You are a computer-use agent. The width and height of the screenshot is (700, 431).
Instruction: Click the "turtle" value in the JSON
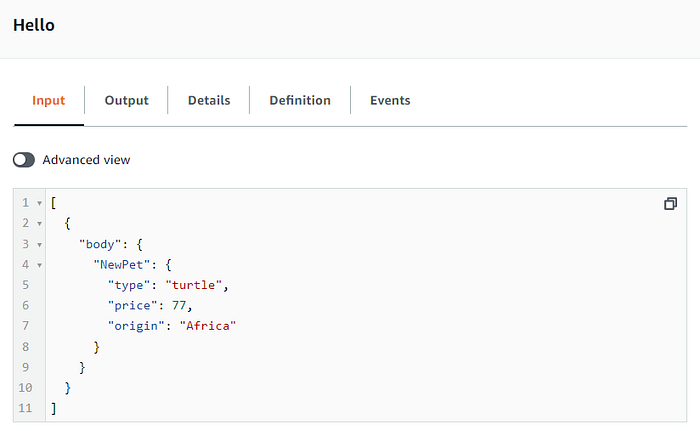194,285
